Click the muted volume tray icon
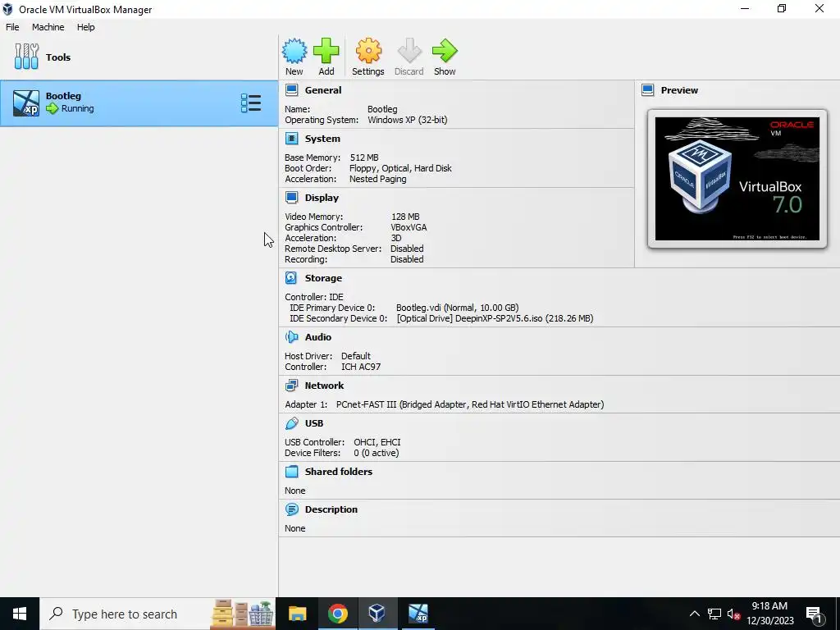840x630 pixels. 733,614
